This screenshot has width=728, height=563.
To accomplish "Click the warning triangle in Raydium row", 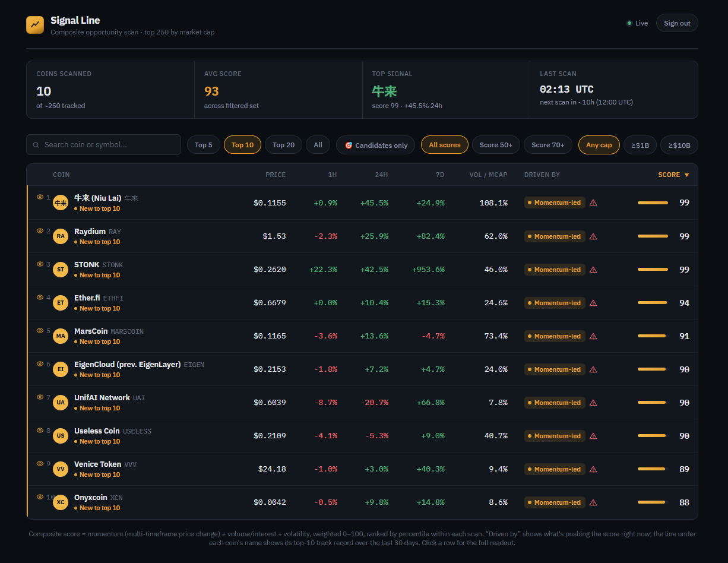I will click(x=593, y=236).
